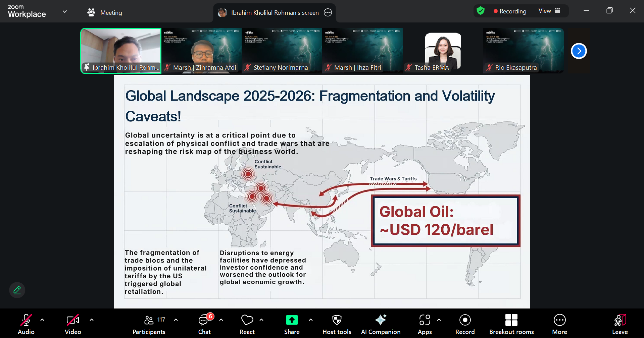Click the green encryption shield icon
Image resolution: width=644 pixels, height=338 pixels.
point(481,11)
